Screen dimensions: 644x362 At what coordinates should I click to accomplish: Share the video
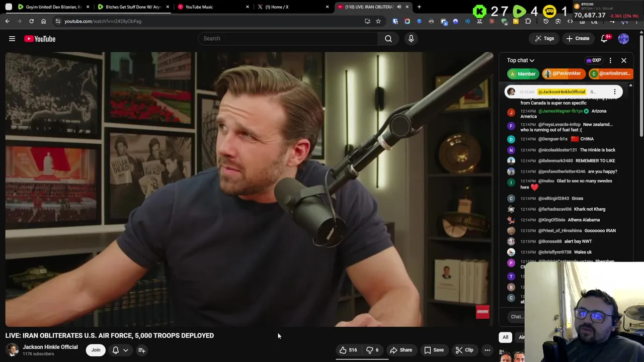coord(401,350)
